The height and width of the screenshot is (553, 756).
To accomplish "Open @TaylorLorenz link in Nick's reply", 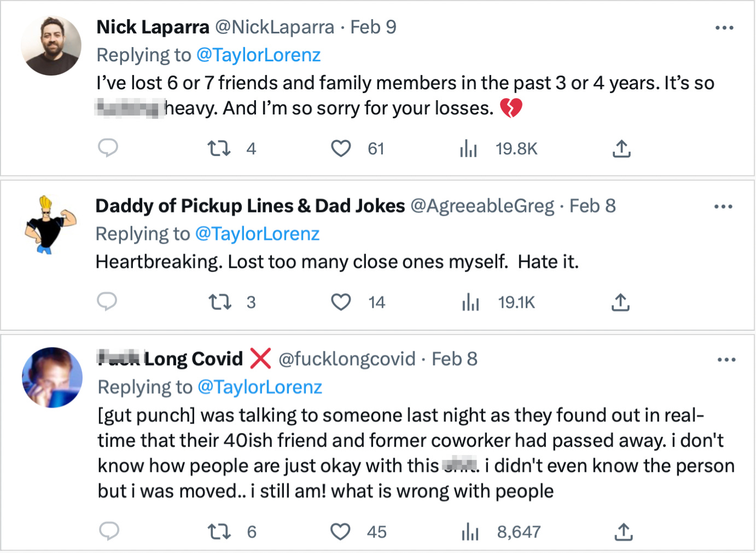I will coord(258,55).
